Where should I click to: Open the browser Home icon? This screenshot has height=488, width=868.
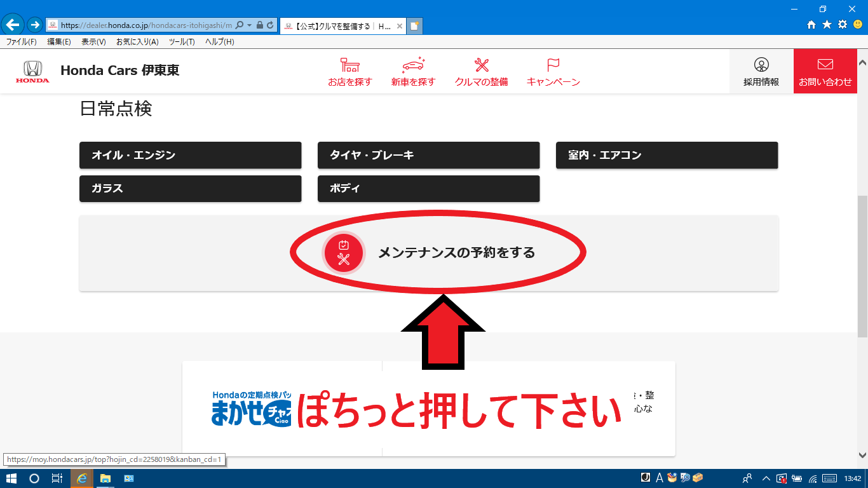[x=811, y=25]
